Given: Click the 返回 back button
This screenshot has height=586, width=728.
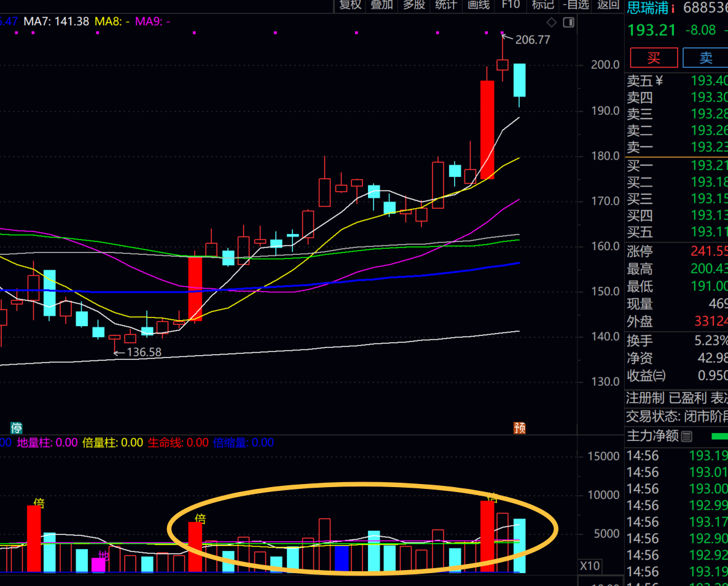Looking at the screenshot, I should (608, 5).
